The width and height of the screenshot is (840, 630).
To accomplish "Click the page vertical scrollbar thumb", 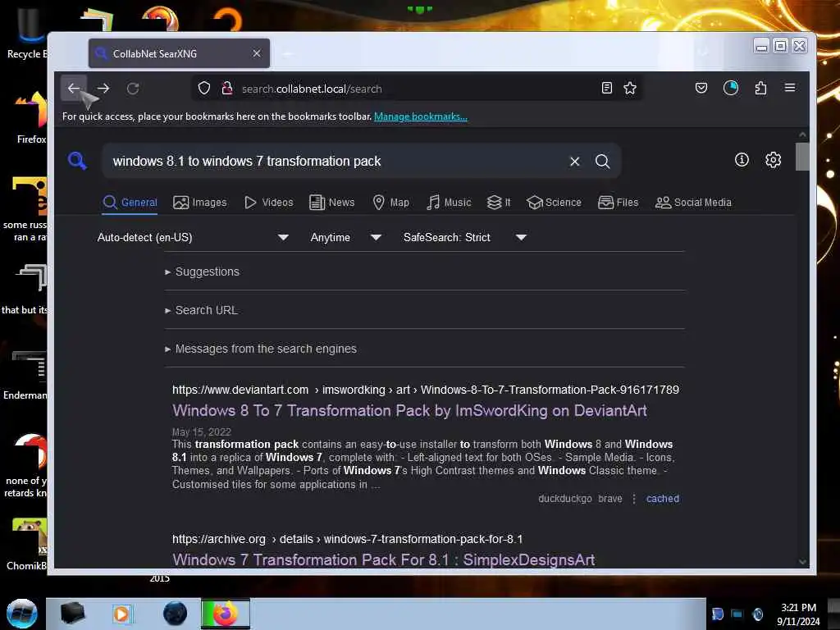I will click(x=802, y=157).
